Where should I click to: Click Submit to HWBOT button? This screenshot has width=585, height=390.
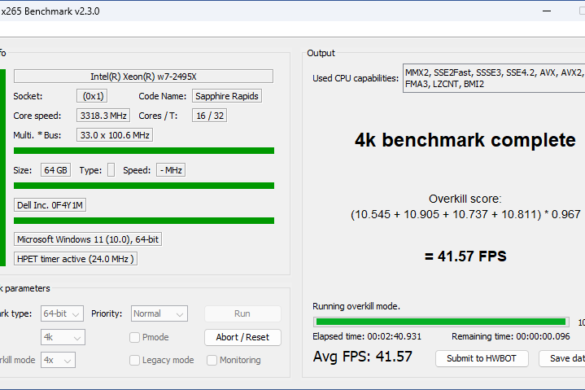(482, 359)
